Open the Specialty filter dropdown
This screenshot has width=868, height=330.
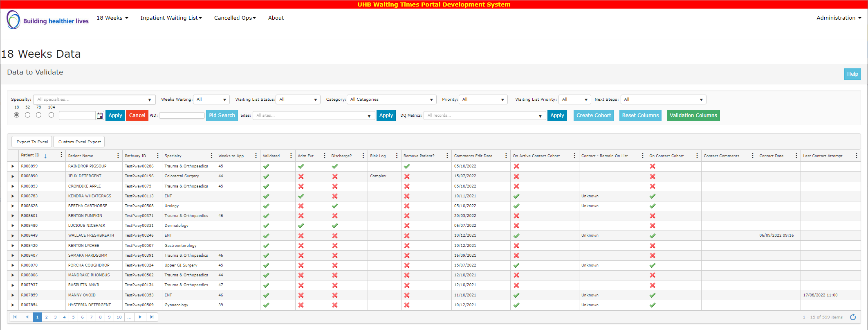94,99
